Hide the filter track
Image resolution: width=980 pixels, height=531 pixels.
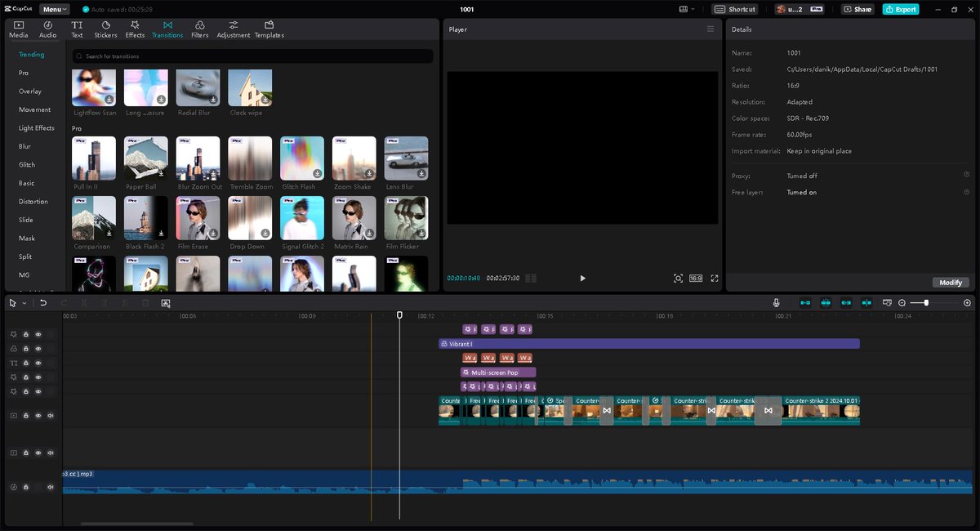pyautogui.click(x=38, y=348)
